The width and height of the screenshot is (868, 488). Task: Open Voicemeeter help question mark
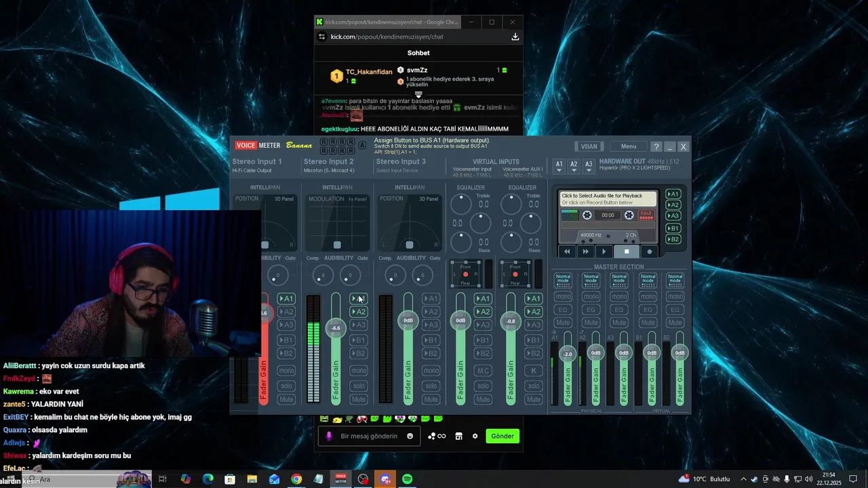[x=656, y=146]
